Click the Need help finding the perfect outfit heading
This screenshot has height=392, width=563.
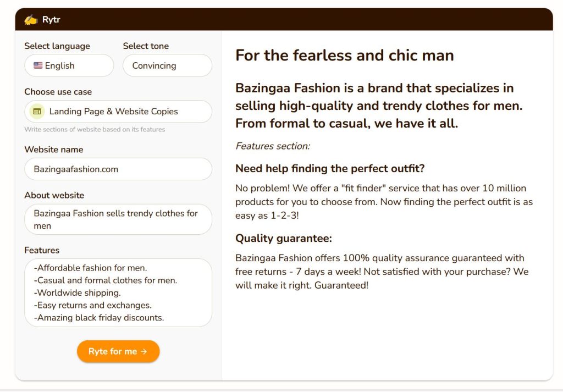[x=330, y=168]
